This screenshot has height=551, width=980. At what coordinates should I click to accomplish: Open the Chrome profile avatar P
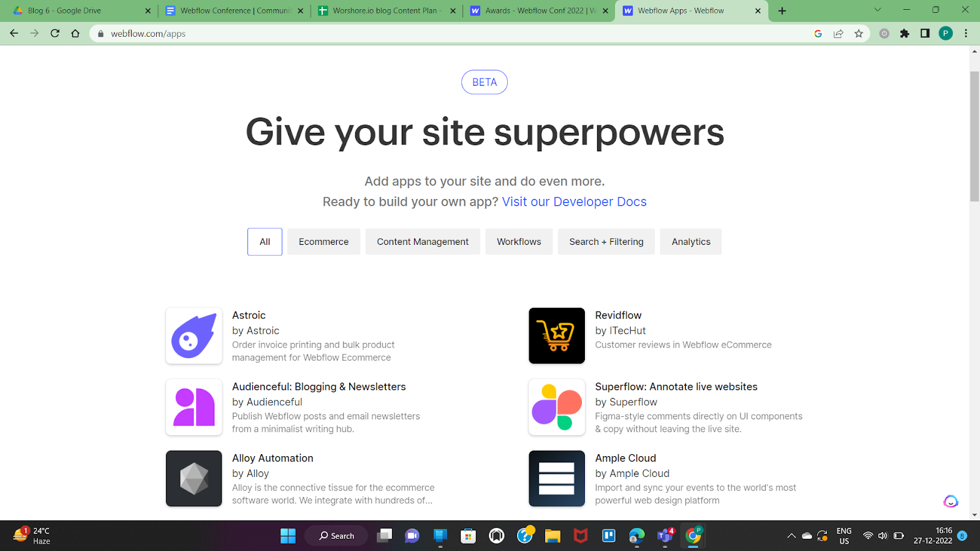(946, 34)
